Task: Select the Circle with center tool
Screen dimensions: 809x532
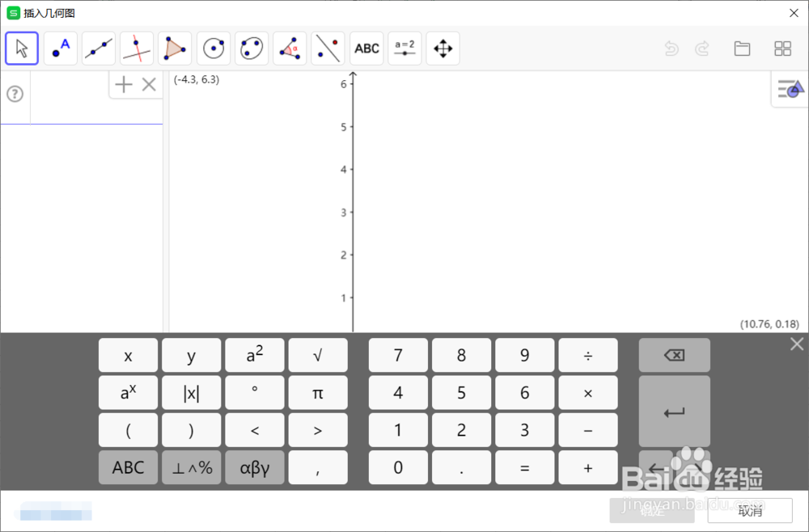Action: coord(214,49)
